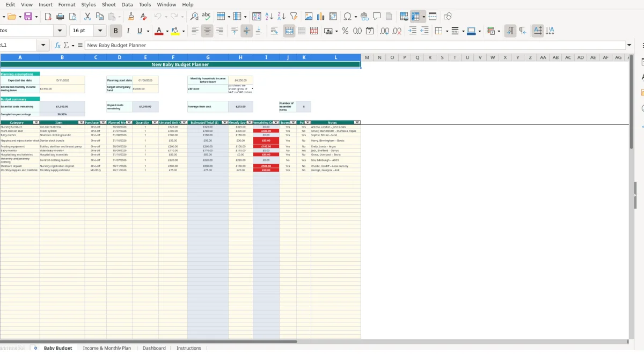Select column AA header
The width and height of the screenshot is (644, 362).
[543, 57]
